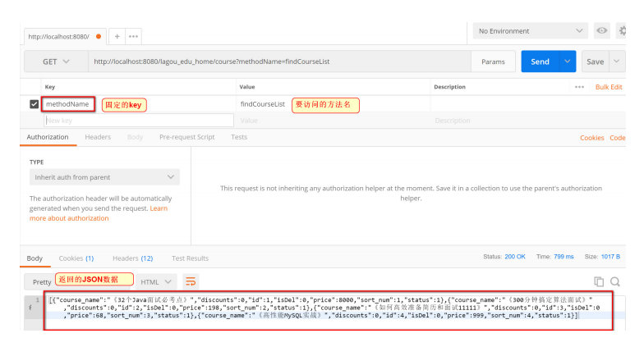Click the Send button
The width and height of the screenshot is (644, 347).
tap(540, 62)
